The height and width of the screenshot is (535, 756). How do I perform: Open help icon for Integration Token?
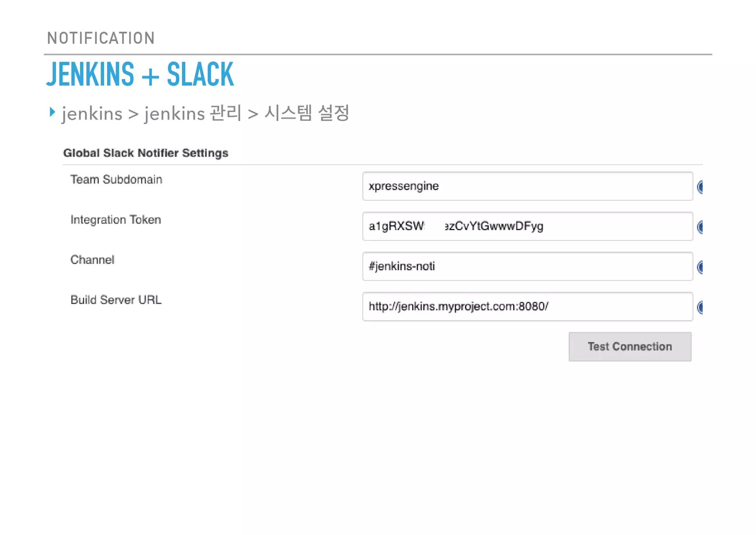(700, 227)
